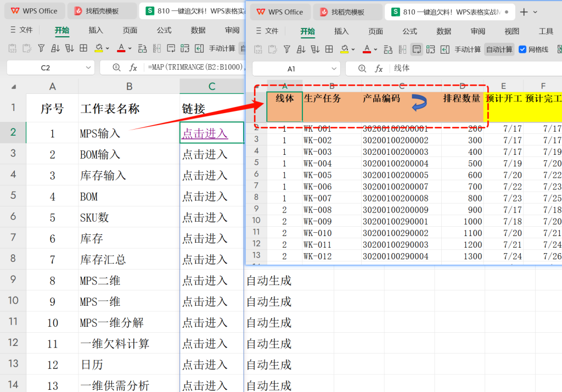Toggle highlighted wrap text icon in right window

[x=417, y=49]
